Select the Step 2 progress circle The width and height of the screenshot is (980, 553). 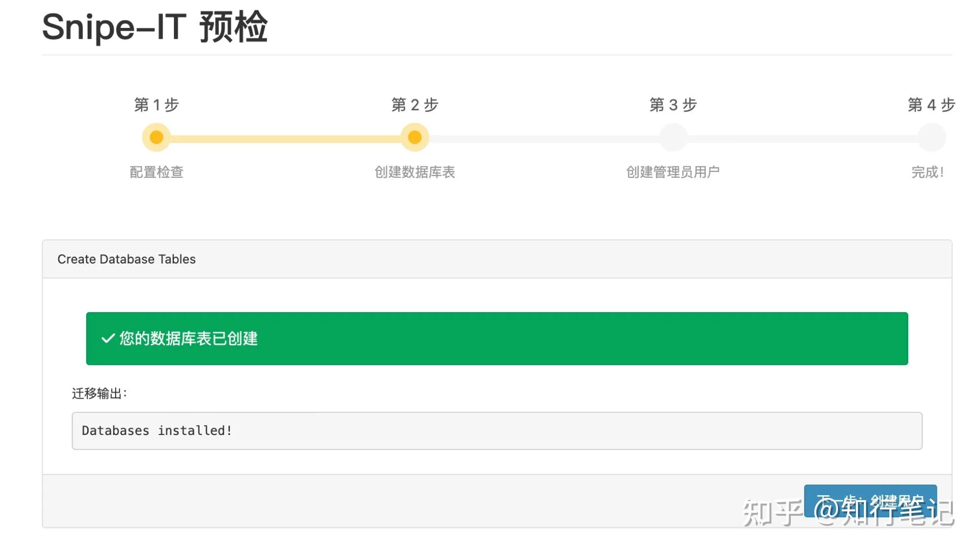[415, 138]
